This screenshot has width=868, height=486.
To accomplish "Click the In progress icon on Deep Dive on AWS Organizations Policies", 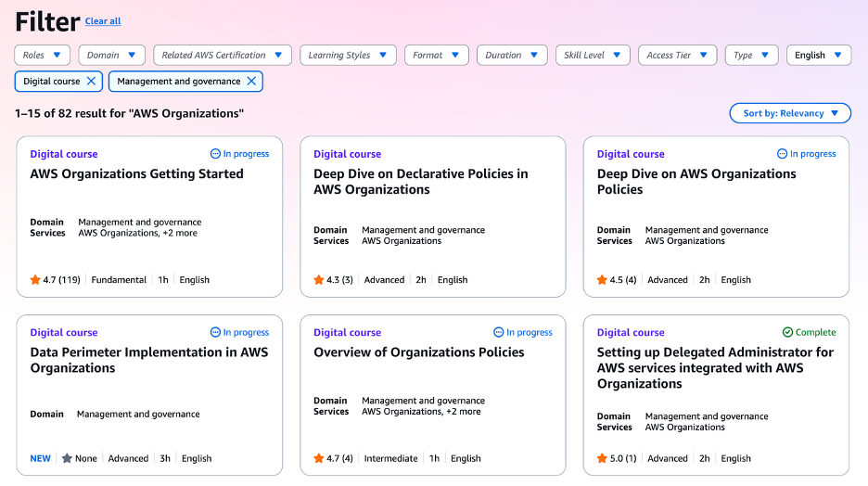I will pyautogui.click(x=782, y=154).
